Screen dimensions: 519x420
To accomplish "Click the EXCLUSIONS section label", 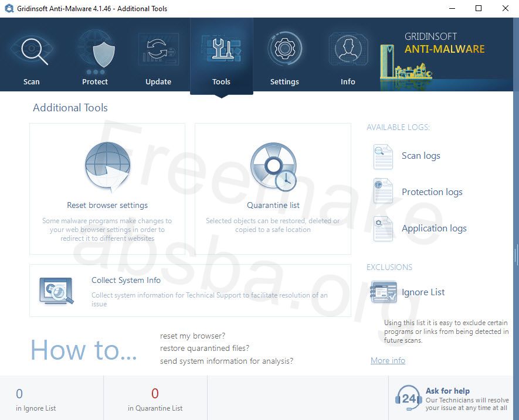I will tap(389, 267).
